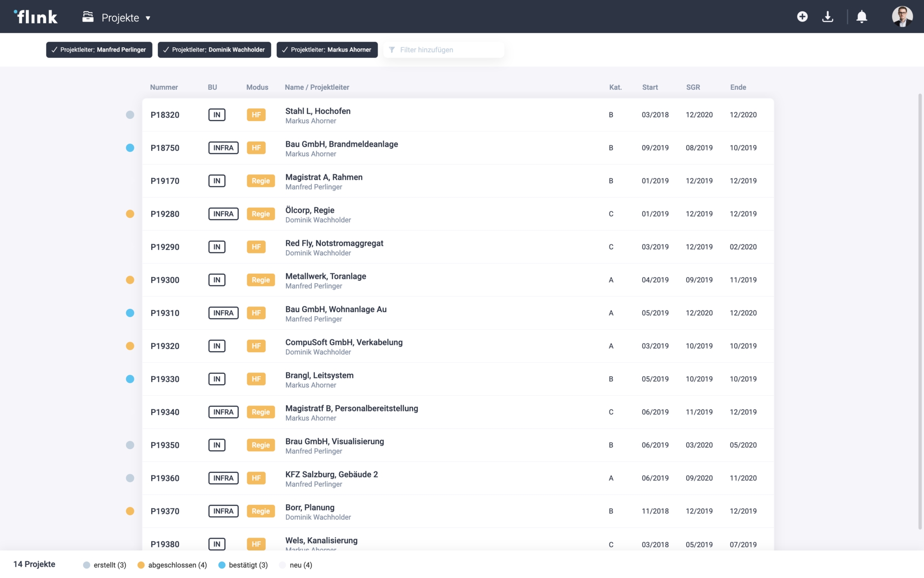Toggle the Dominik Wachholder filter chip

coord(214,50)
